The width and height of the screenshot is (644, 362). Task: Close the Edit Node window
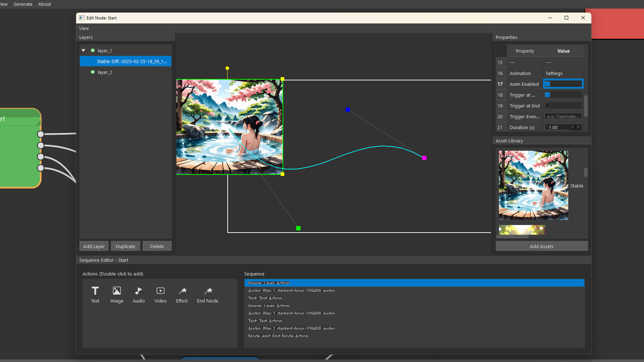(x=583, y=18)
